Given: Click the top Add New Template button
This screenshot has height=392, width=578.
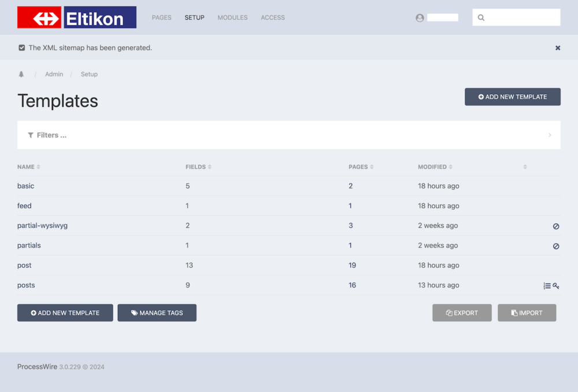Looking at the screenshot, I should (512, 97).
